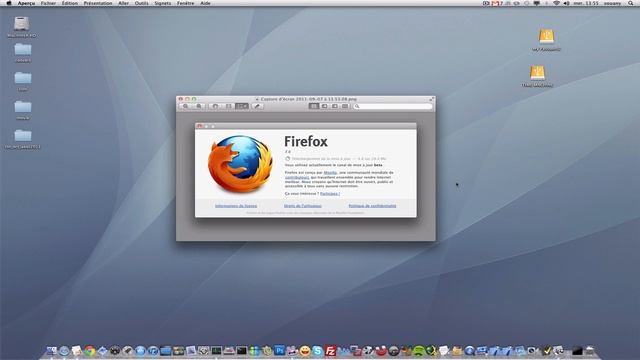Select the Macintosh HD desktop drive
The width and height of the screenshot is (640, 360).
21,24
